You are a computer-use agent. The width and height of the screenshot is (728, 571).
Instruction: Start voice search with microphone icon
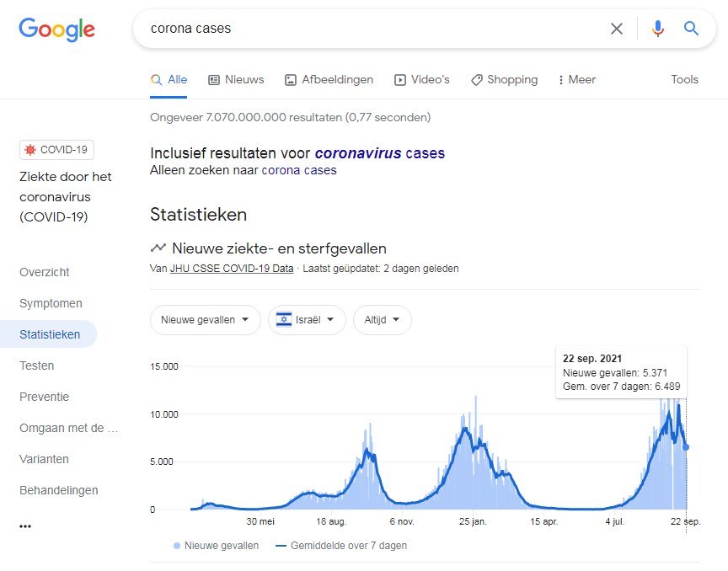(x=658, y=29)
